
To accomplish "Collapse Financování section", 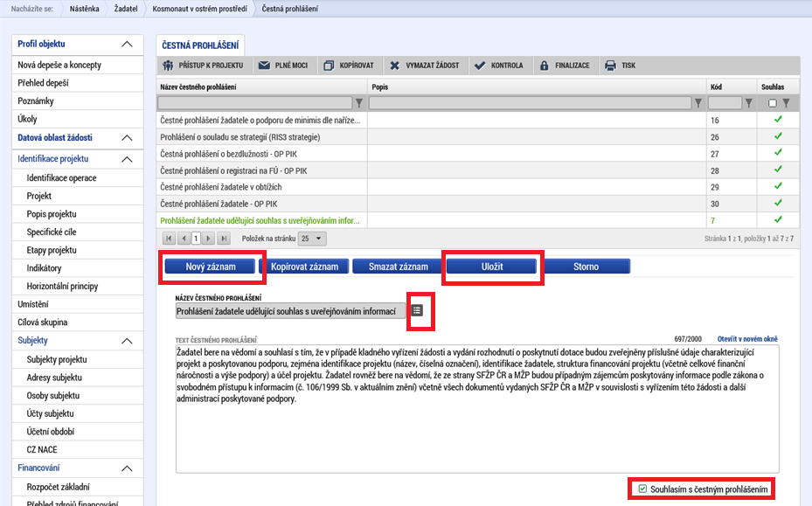I will pyautogui.click(x=127, y=468).
